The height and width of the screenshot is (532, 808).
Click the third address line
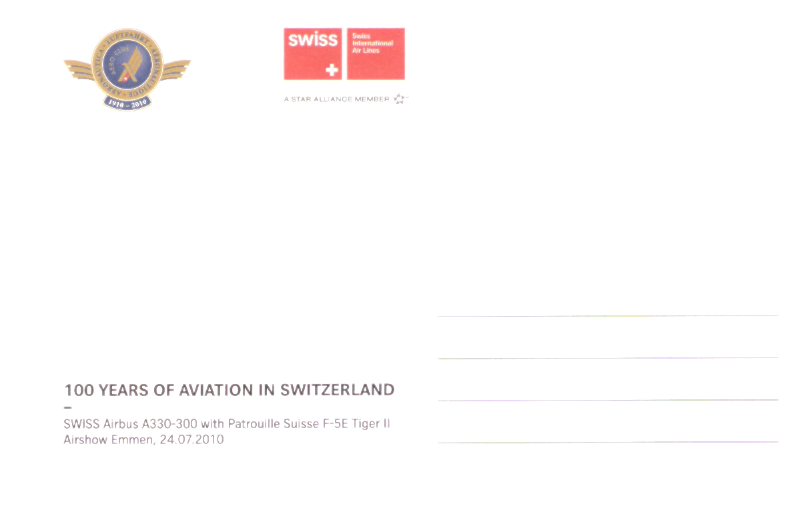pyautogui.click(x=608, y=400)
